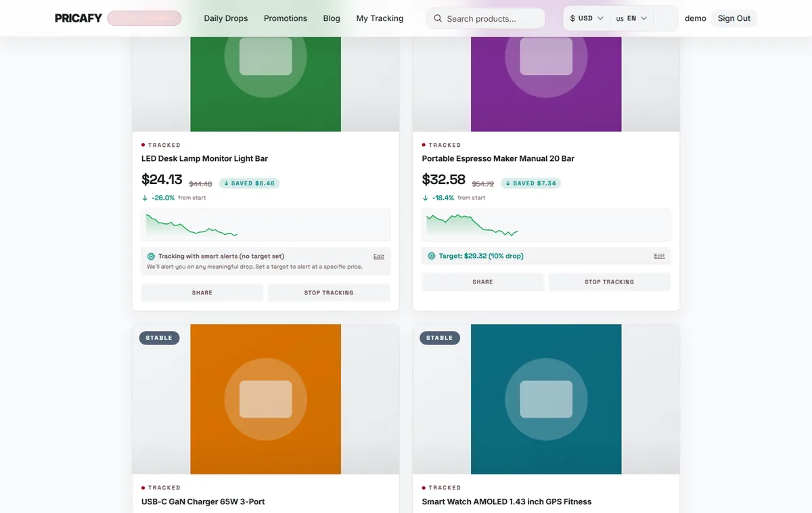The width and height of the screenshot is (812, 513).
Task: Click the LED Desk Lamp price chart
Action: point(266,225)
